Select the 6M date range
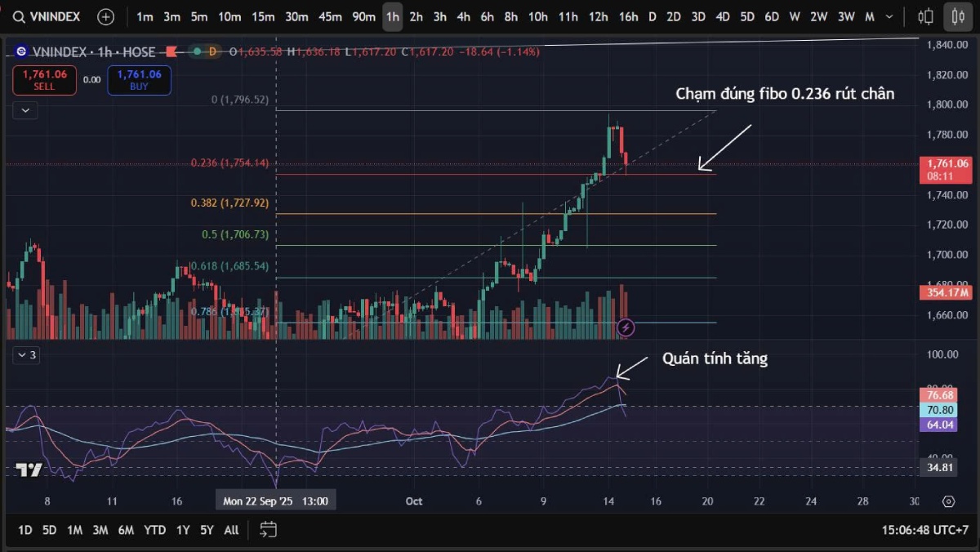980x552 pixels. pos(126,530)
